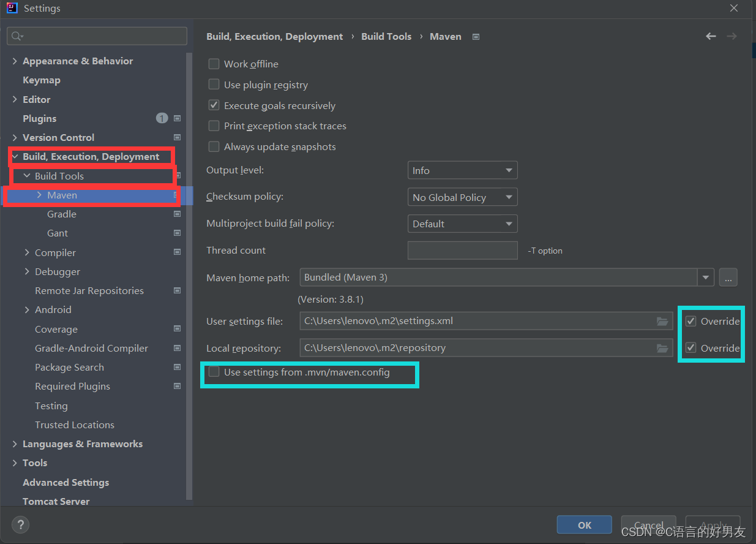Open the Checksum policy dropdown
The height and width of the screenshot is (544, 756).
462,197
